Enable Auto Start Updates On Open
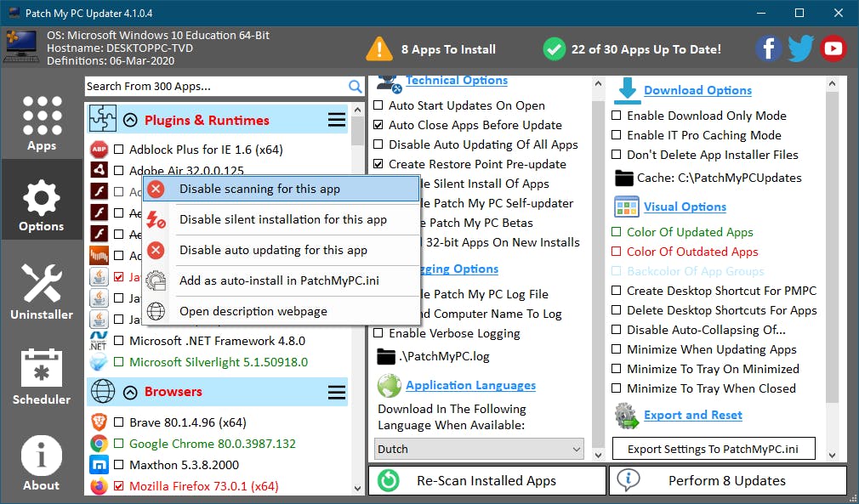The height and width of the screenshot is (504, 859). click(378, 105)
